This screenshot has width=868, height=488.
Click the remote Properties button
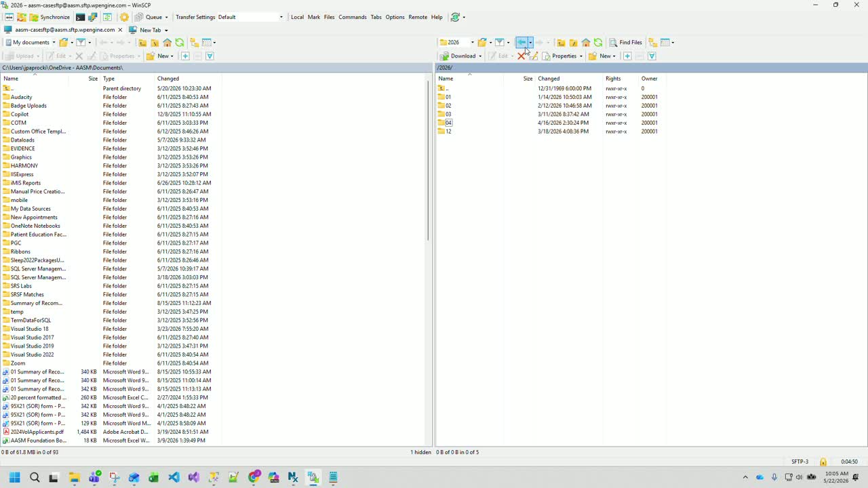[x=559, y=56]
